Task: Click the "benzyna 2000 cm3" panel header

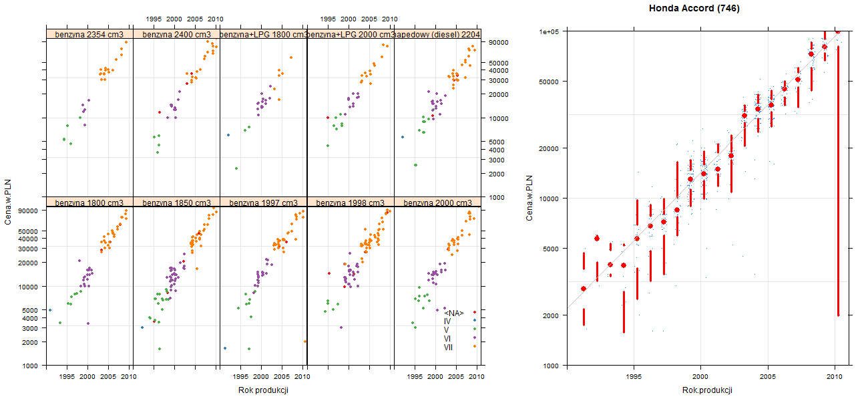Action: point(437,202)
